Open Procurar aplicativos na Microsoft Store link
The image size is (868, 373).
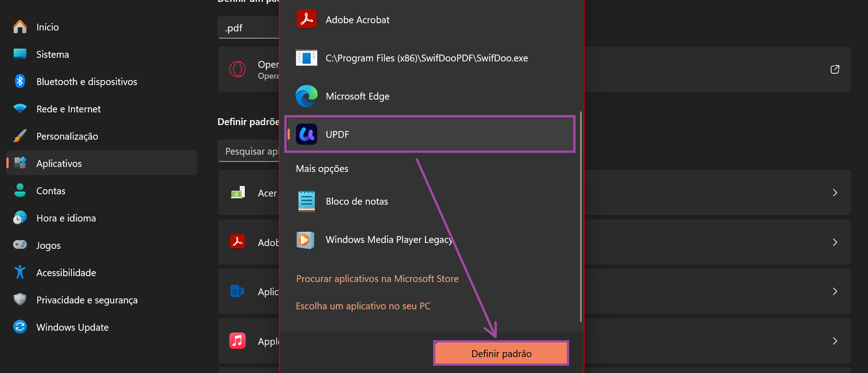click(377, 279)
